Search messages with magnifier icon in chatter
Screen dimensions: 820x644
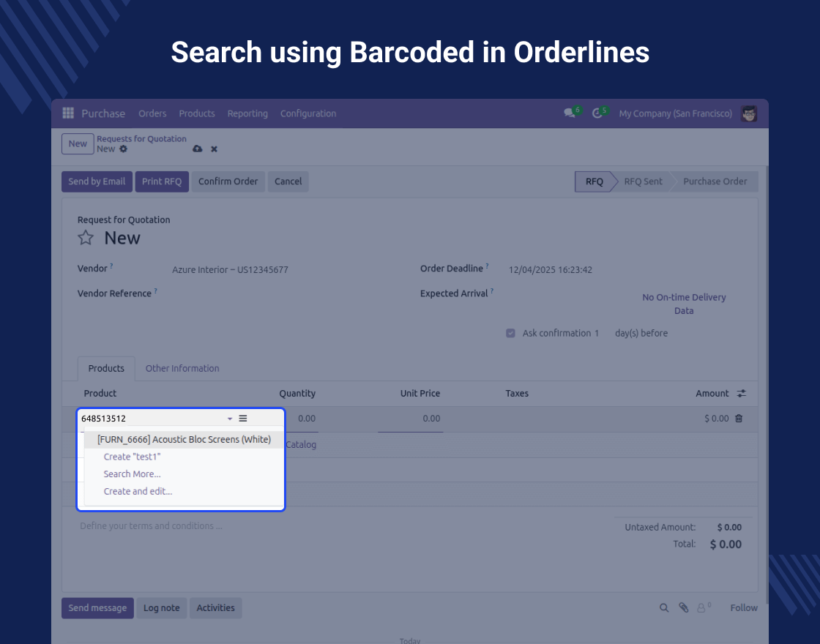pos(663,607)
